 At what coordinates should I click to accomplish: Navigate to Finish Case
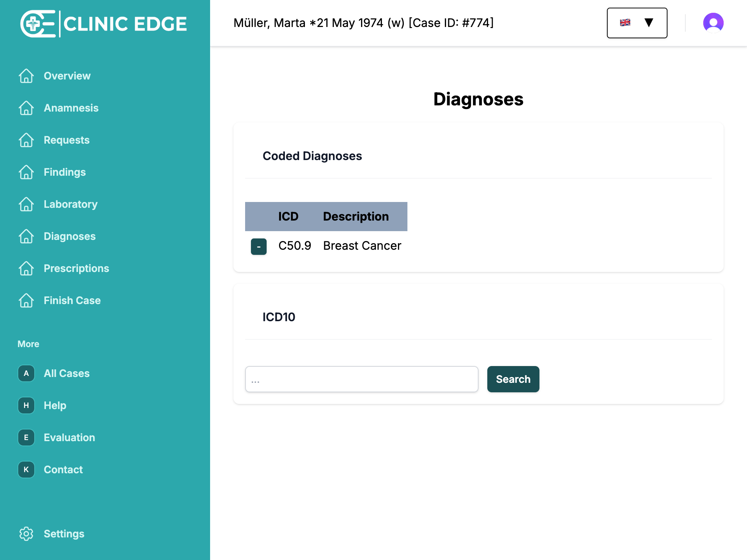72,300
